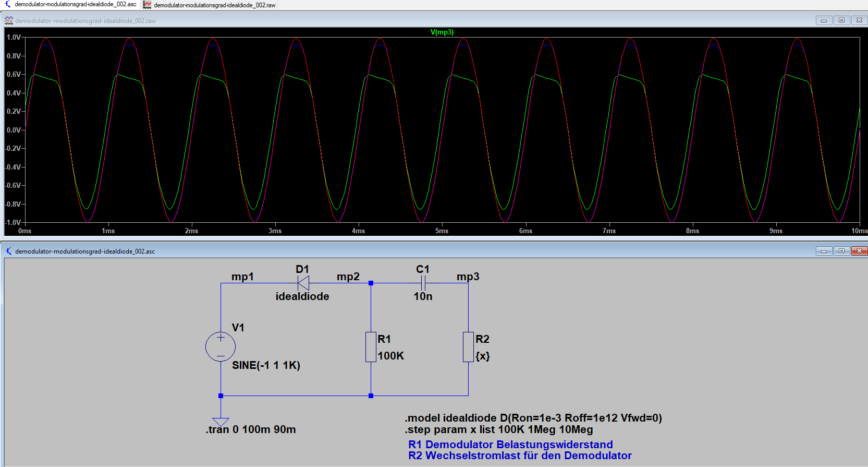
Task: Click the R2 resistor symbol
Action: coord(468,347)
